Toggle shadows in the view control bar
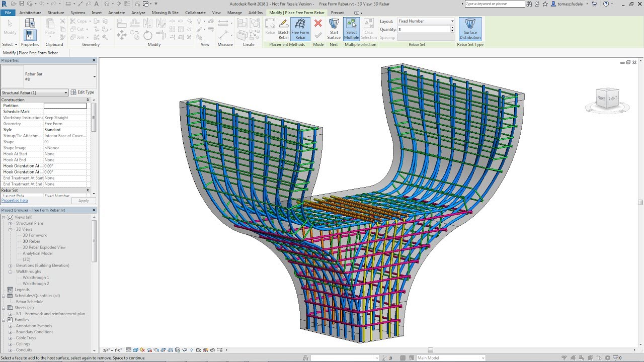Screen dimensions: 644x362 tap(149, 349)
